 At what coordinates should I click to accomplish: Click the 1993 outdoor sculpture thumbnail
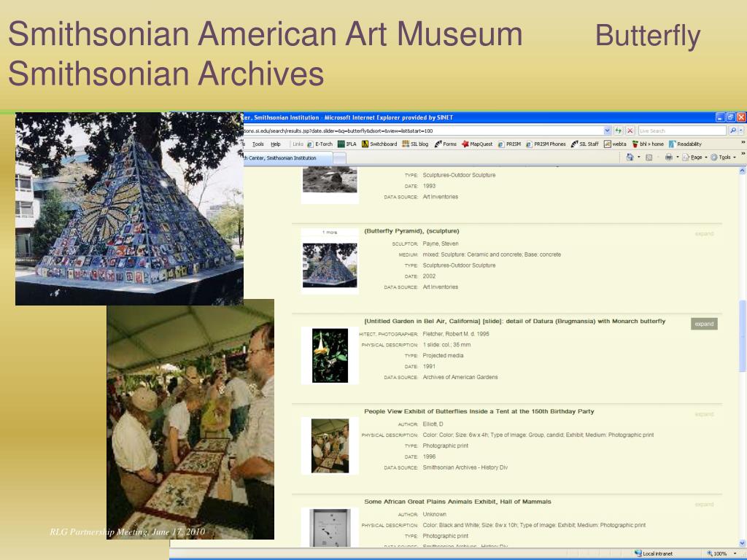pos(330,179)
